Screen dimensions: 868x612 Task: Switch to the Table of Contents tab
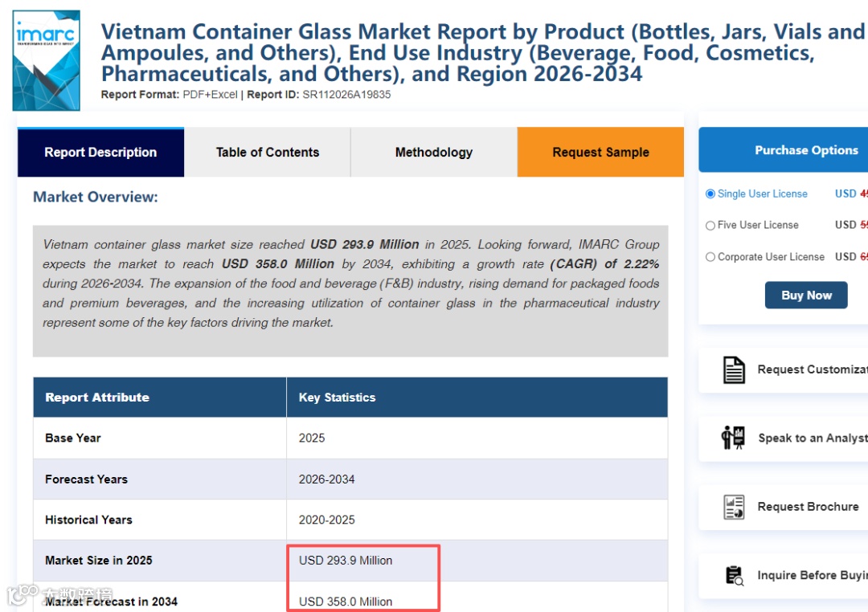(x=268, y=153)
